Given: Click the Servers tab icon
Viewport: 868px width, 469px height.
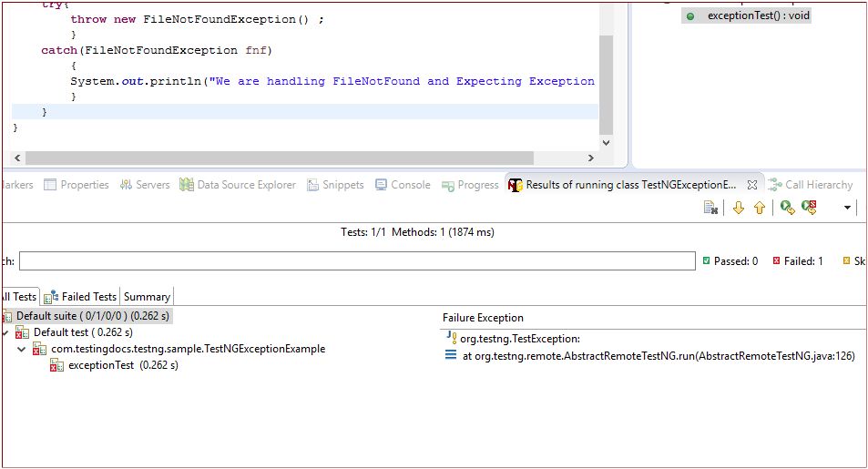Looking at the screenshot, I should pos(126,185).
